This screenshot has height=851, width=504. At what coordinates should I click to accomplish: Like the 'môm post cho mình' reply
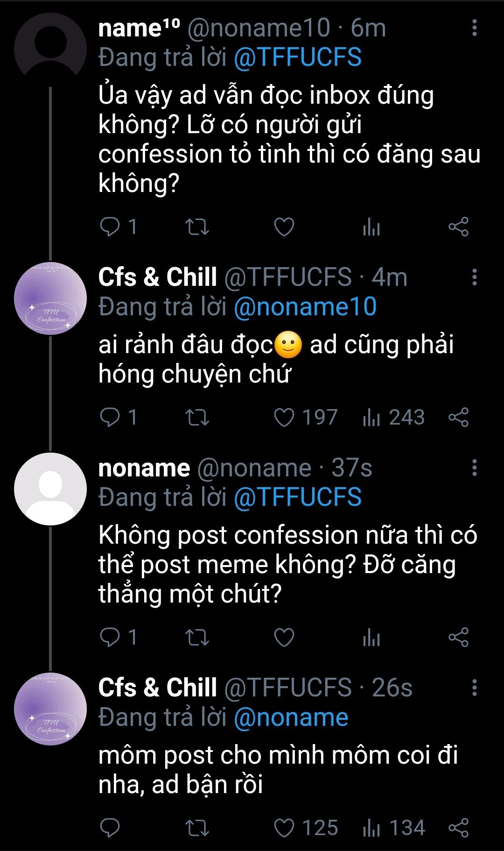click(x=284, y=828)
